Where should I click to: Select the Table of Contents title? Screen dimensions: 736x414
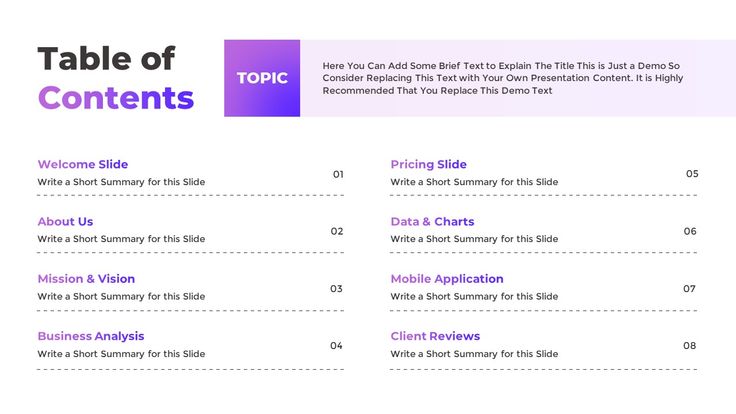115,78
